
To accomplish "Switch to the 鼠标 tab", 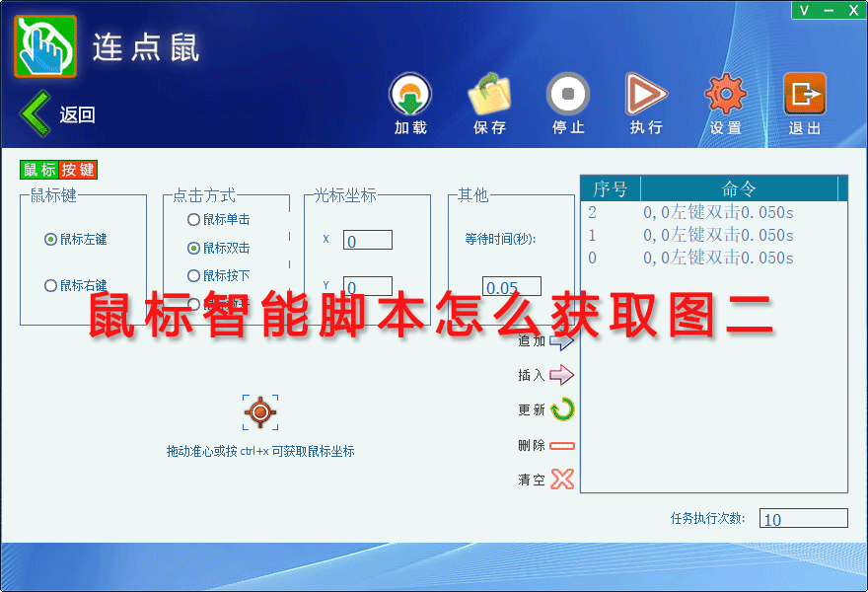I will coord(39,170).
